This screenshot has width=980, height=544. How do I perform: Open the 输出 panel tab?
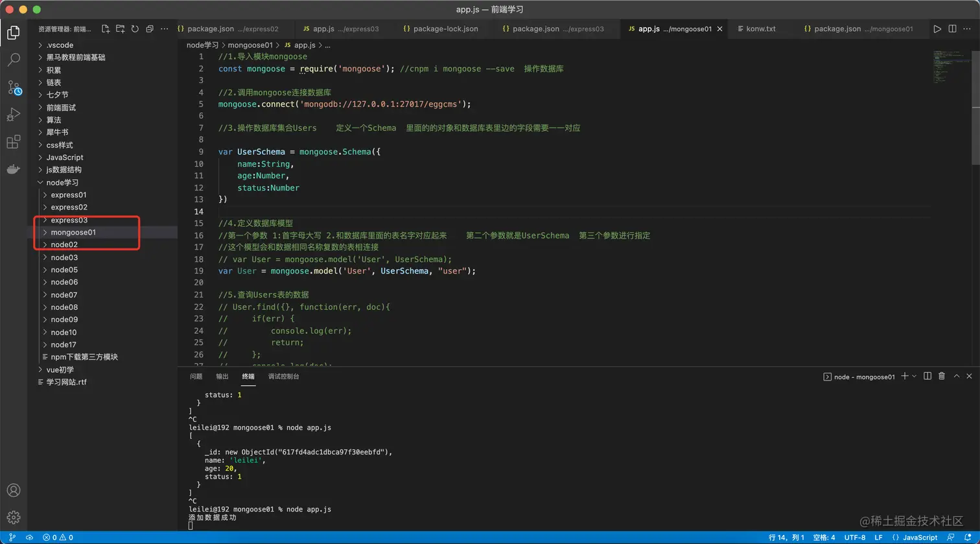point(222,376)
